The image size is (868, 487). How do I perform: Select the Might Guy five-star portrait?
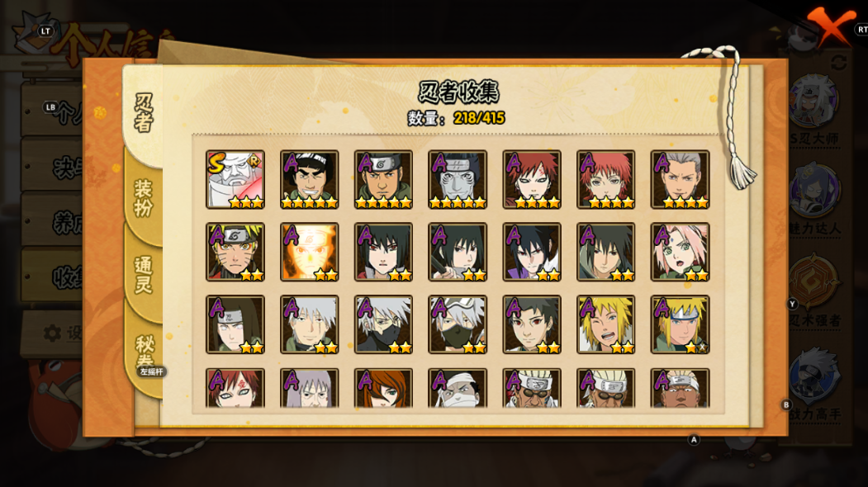[x=310, y=179]
